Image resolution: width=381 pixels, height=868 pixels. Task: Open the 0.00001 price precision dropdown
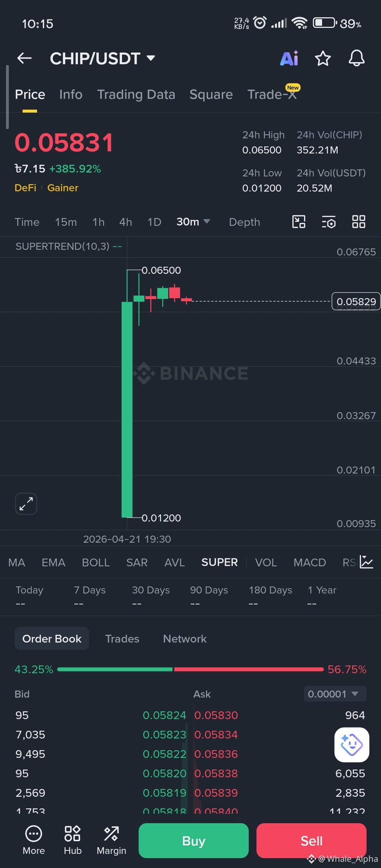click(335, 694)
